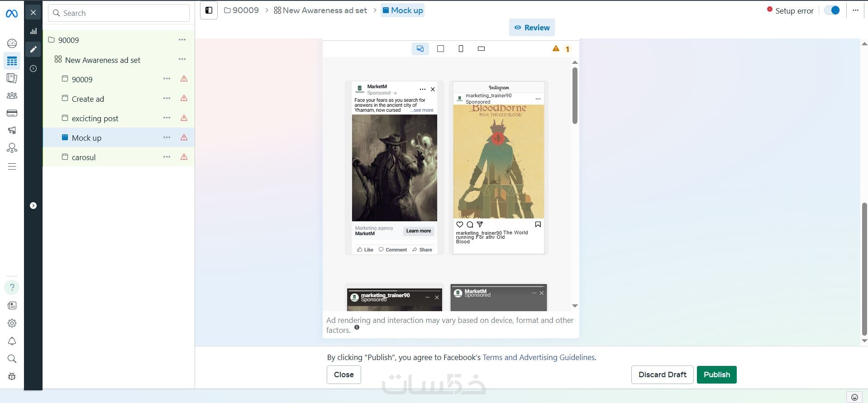Click the feedback smiley icon
The width and height of the screenshot is (868, 403).
[854, 397]
